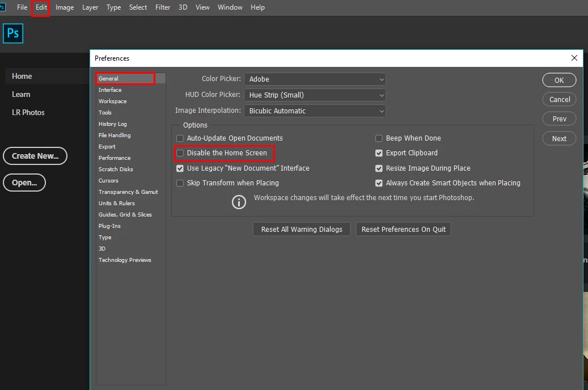Screen dimensions: 588x390
Task: Click Create New button on home screen
Action: [x=35, y=156]
